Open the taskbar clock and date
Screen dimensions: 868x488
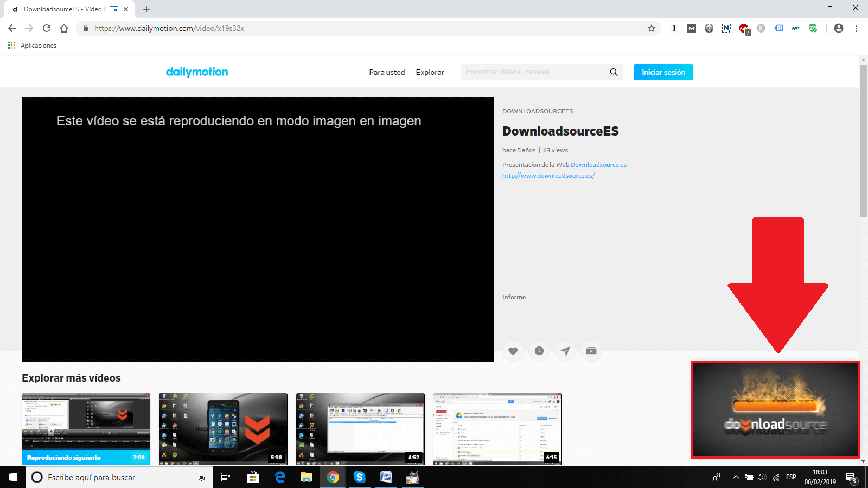(x=820, y=477)
